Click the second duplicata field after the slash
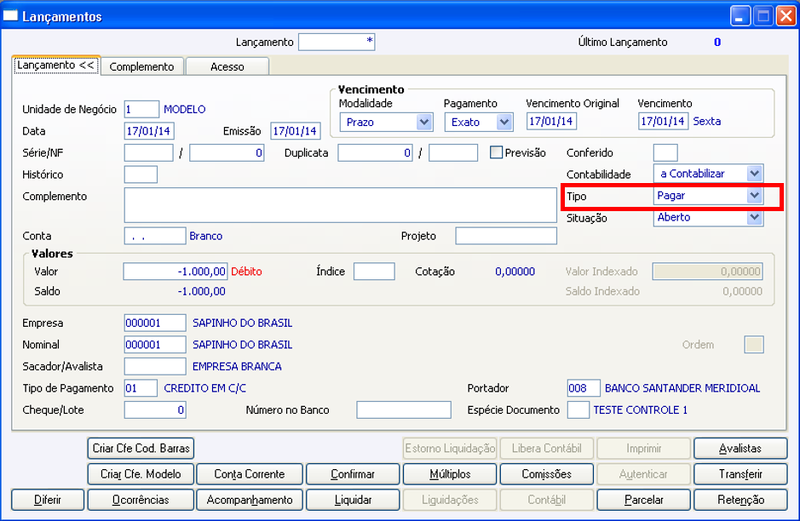The image size is (800, 521). pos(453,153)
